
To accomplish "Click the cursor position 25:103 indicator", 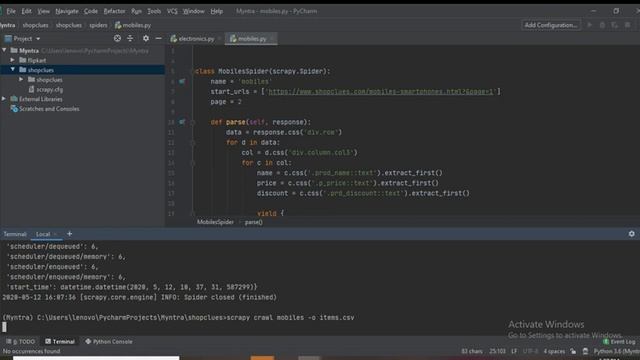I will (497, 351).
